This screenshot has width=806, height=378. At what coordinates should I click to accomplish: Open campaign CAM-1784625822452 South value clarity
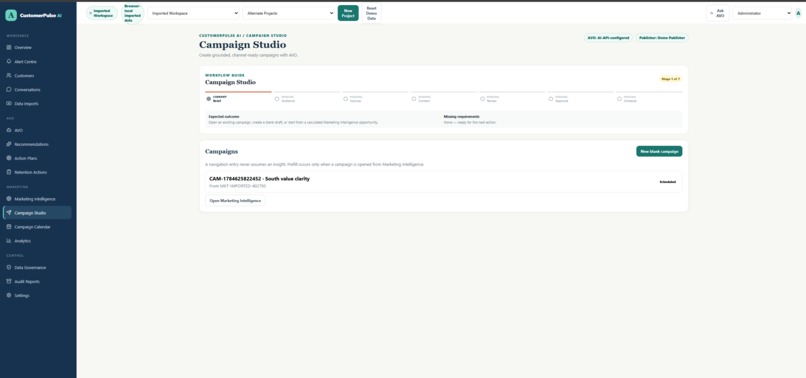point(443,182)
